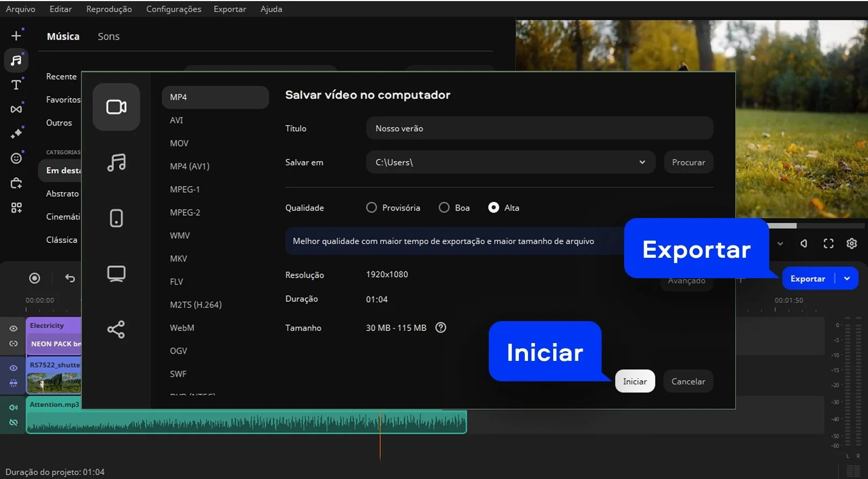This screenshot has height=479, width=868.
Task: Open the audio export category icon
Action: 116,162
